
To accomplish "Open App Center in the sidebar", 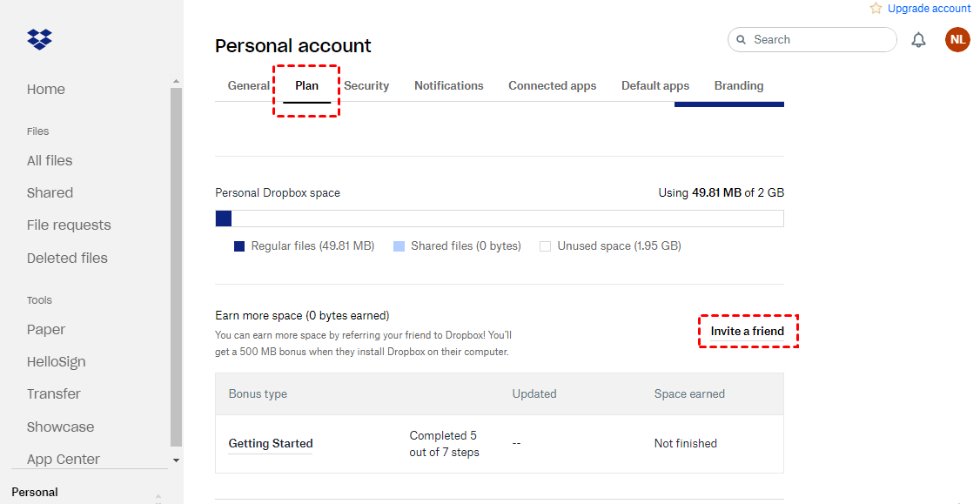I will pos(64,459).
